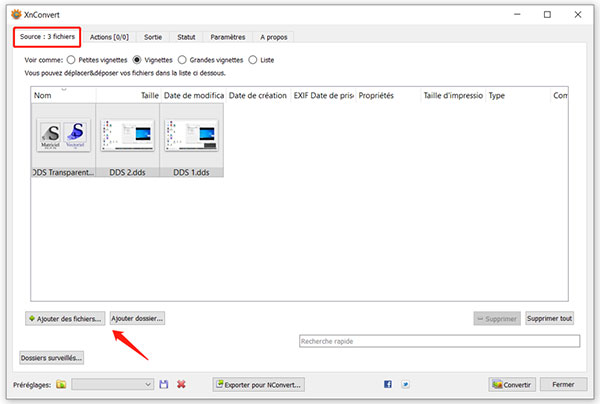Viewport: 600px width, 404px height.
Task: Sort by the Type column header
Action: (518, 95)
